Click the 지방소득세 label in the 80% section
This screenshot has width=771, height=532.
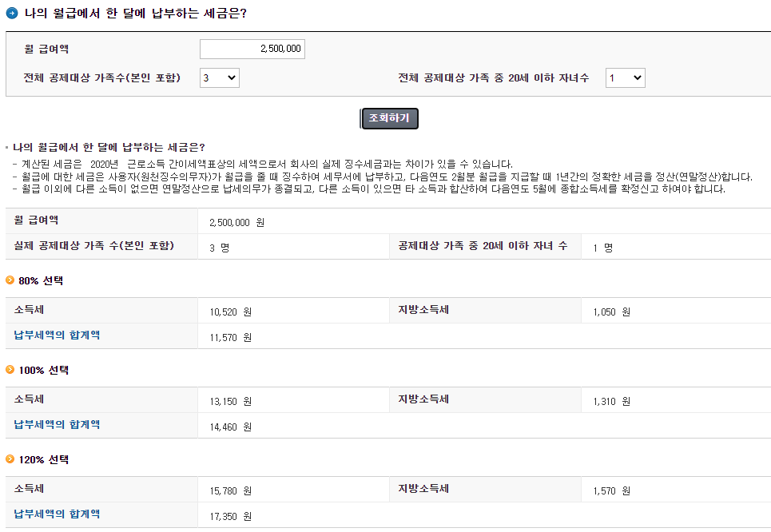point(423,310)
